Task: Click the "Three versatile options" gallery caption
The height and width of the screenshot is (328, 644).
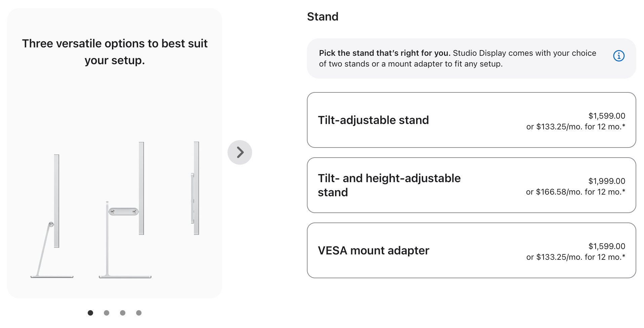Action: pos(115,52)
